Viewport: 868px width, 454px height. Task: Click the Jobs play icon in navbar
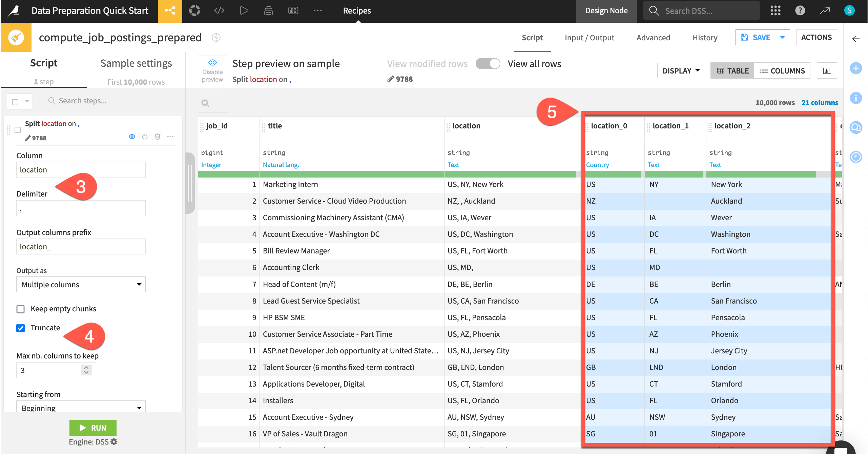[x=244, y=11]
